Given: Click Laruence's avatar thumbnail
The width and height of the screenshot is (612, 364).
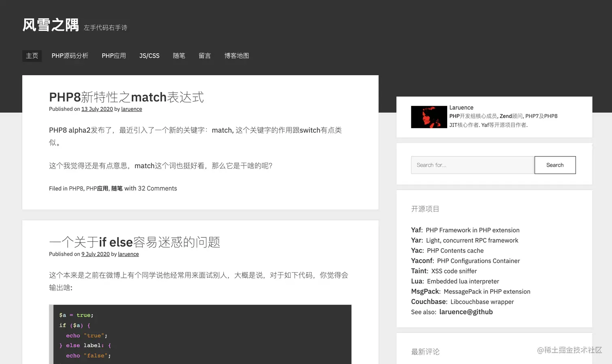Looking at the screenshot, I should click(x=429, y=117).
